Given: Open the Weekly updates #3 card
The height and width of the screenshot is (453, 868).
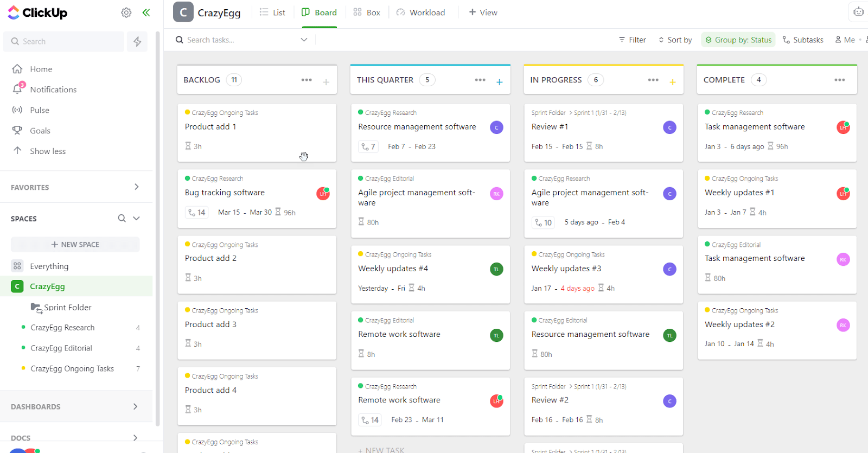Looking at the screenshot, I should click(x=603, y=275).
